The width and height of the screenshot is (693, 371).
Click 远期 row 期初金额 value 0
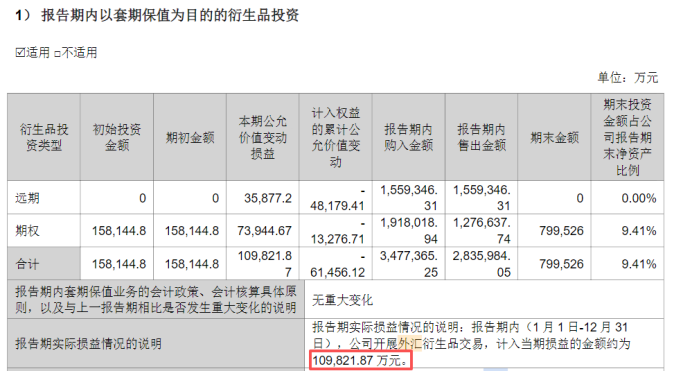(215, 198)
